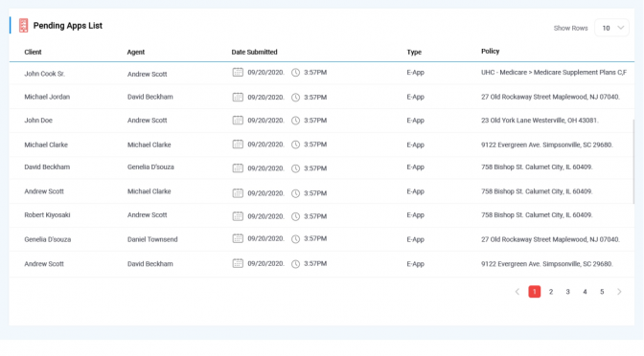The width and height of the screenshot is (644, 356).
Task: Switch to page 2
Action: tap(551, 292)
